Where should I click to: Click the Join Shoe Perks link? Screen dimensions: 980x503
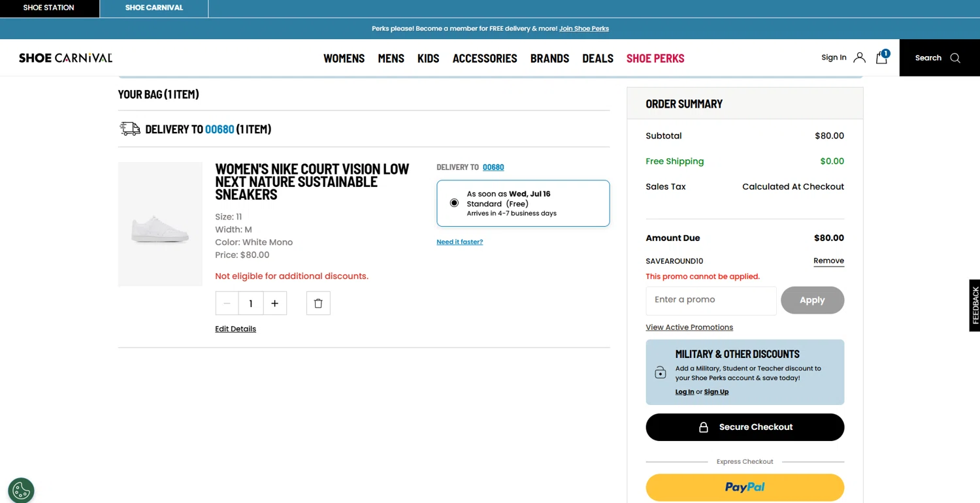pos(584,29)
